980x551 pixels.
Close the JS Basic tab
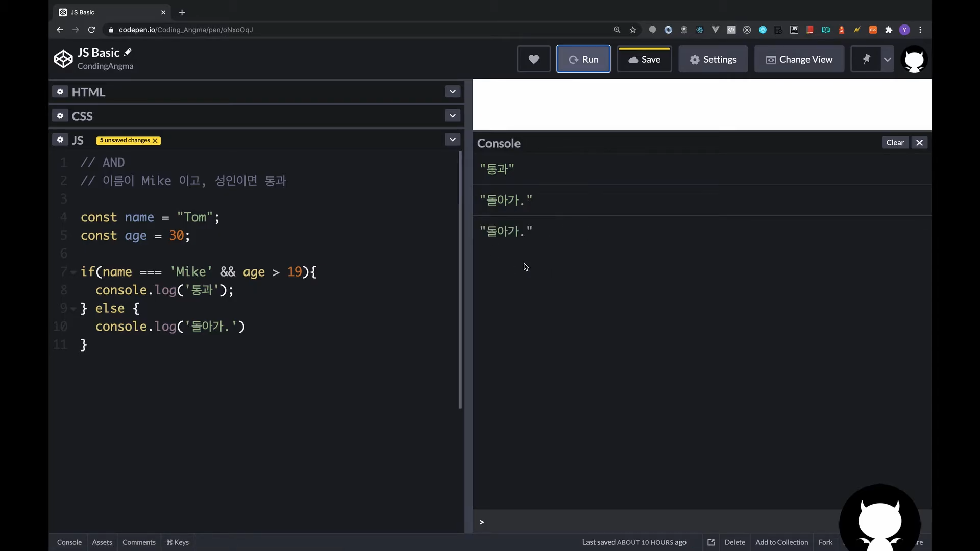pos(163,12)
